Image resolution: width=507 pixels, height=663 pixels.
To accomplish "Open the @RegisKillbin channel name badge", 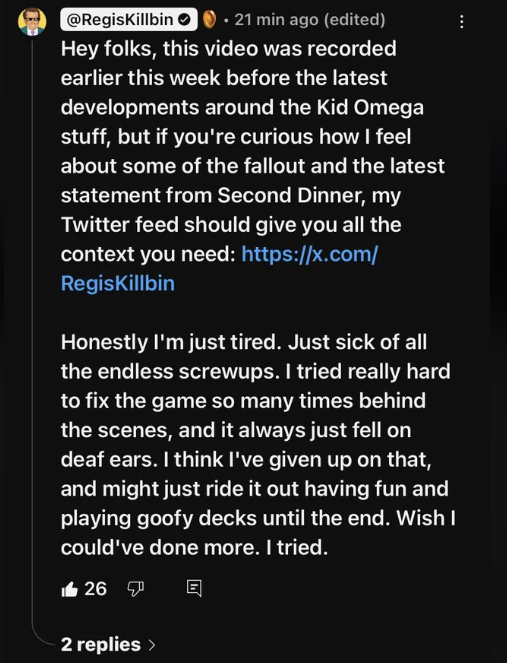I will 129,19.
